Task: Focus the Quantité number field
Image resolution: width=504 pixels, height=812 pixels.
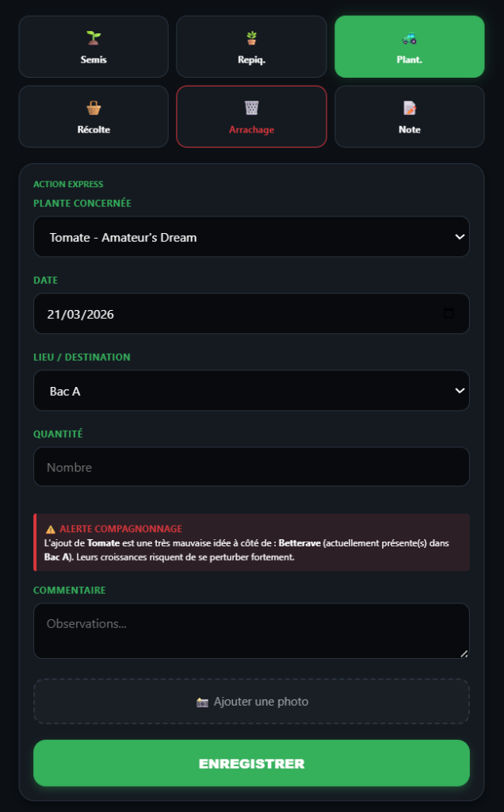Action: [x=251, y=467]
